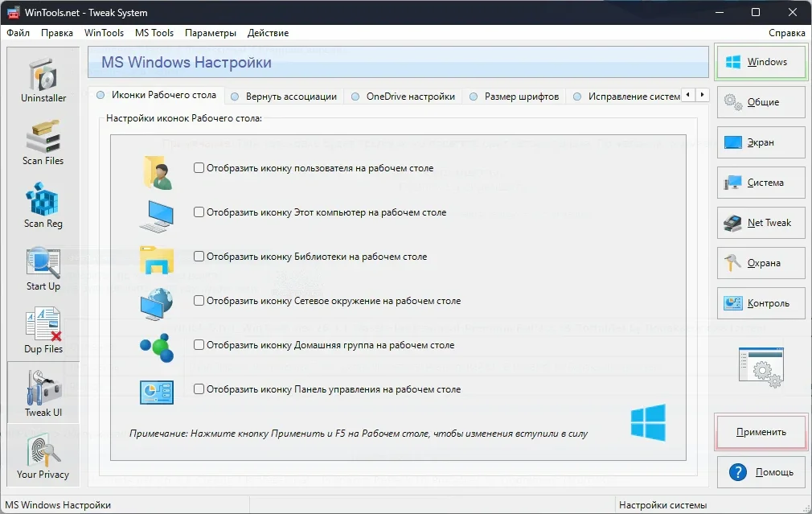Viewport: 812px width, 514px height.
Task: Click the Net Tweak category button
Action: 761,223
